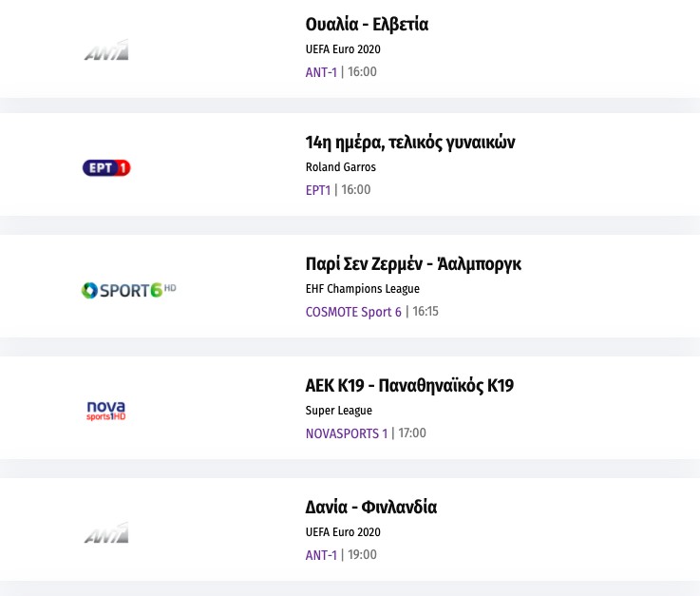Click the EHF Champions League label

tap(362, 289)
